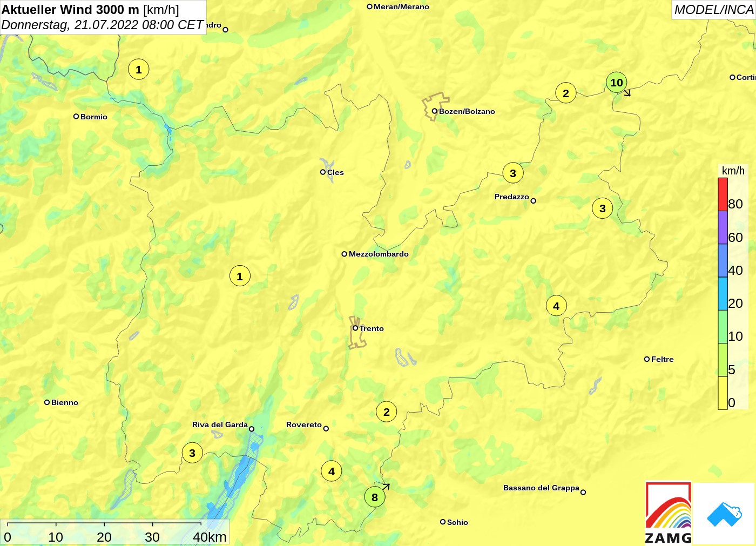The height and width of the screenshot is (546, 756).
Task: Click the Bormio city dot
Action: coord(76,116)
